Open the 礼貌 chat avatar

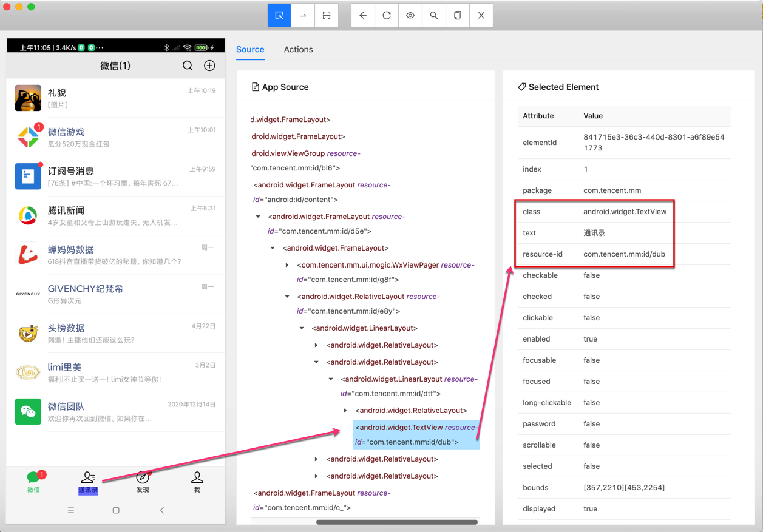(x=28, y=98)
